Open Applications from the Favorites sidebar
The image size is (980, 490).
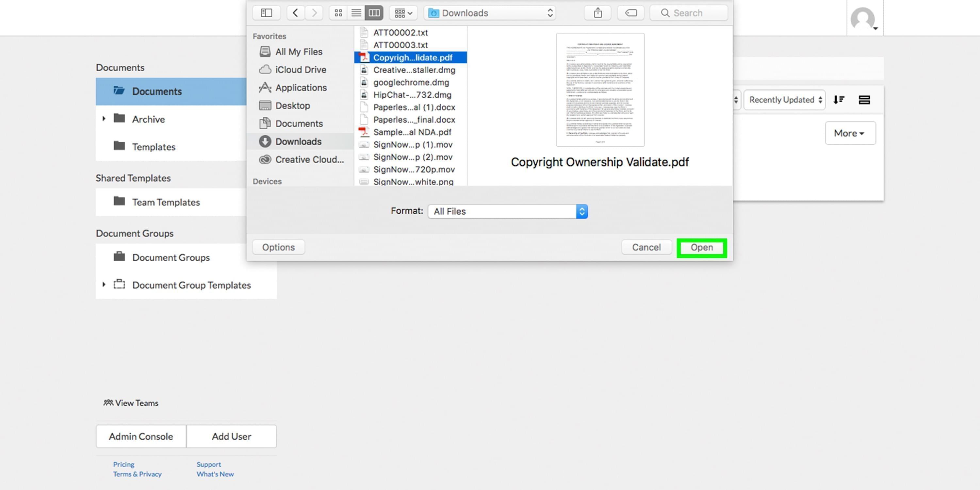pyautogui.click(x=301, y=88)
